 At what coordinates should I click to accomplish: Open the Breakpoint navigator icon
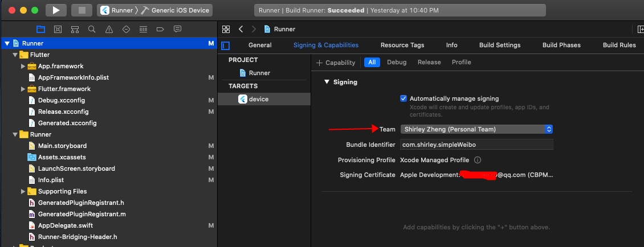[x=160, y=29]
